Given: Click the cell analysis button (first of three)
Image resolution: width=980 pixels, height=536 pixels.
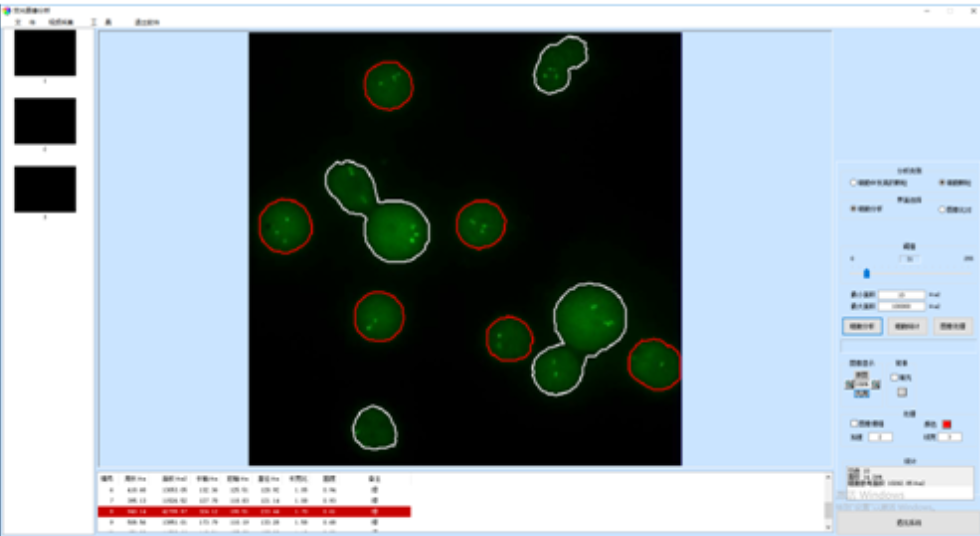Looking at the screenshot, I should click(862, 326).
